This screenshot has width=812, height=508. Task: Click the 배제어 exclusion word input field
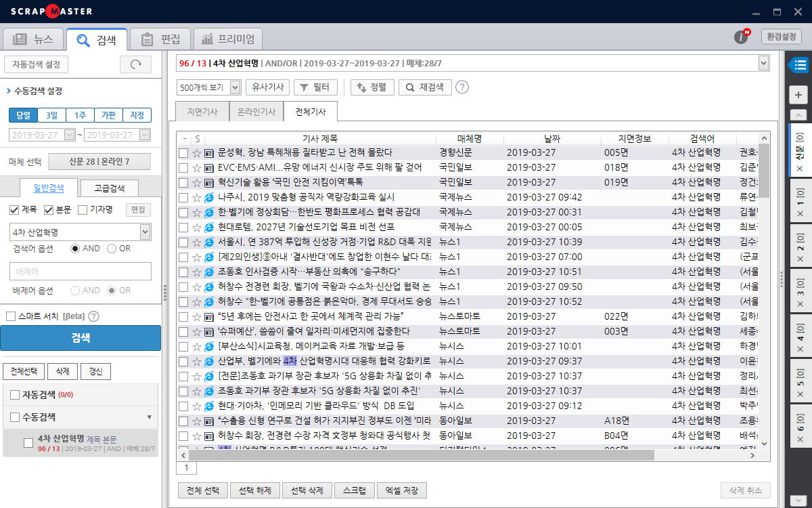click(x=80, y=272)
